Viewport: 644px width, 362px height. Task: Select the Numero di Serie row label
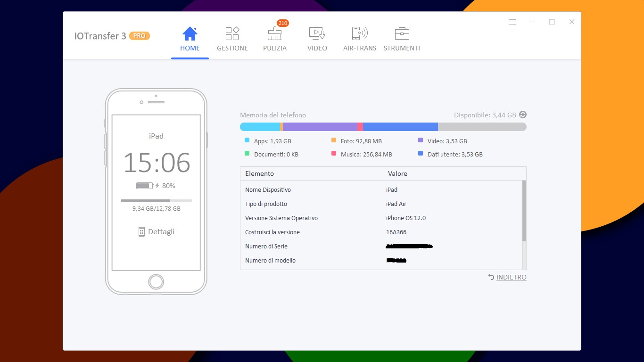pos(266,247)
